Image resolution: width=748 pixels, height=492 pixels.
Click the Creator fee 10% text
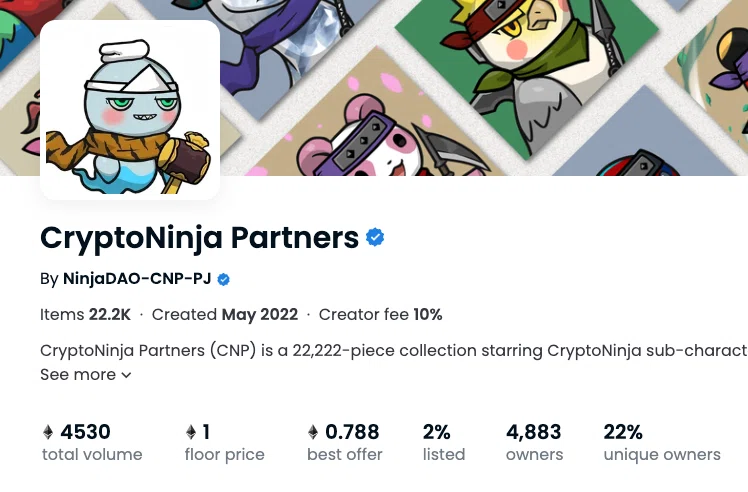tap(380, 314)
